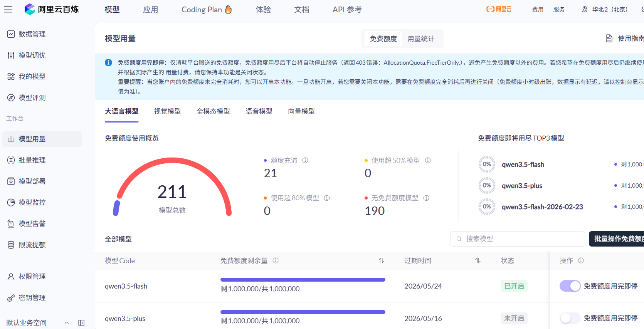Switch to the 用量统计 tab
Image resolution: width=644 pixels, height=329 pixels.
pyautogui.click(x=421, y=39)
